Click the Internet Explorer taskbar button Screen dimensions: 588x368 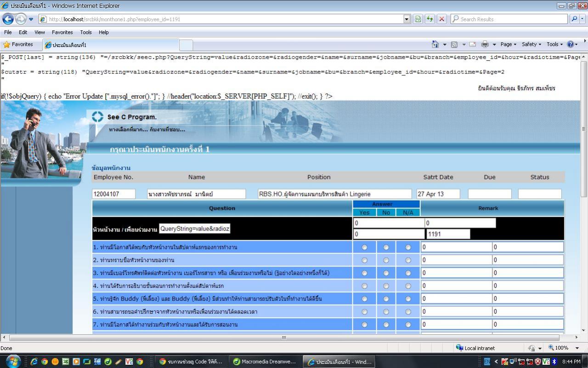339,362
